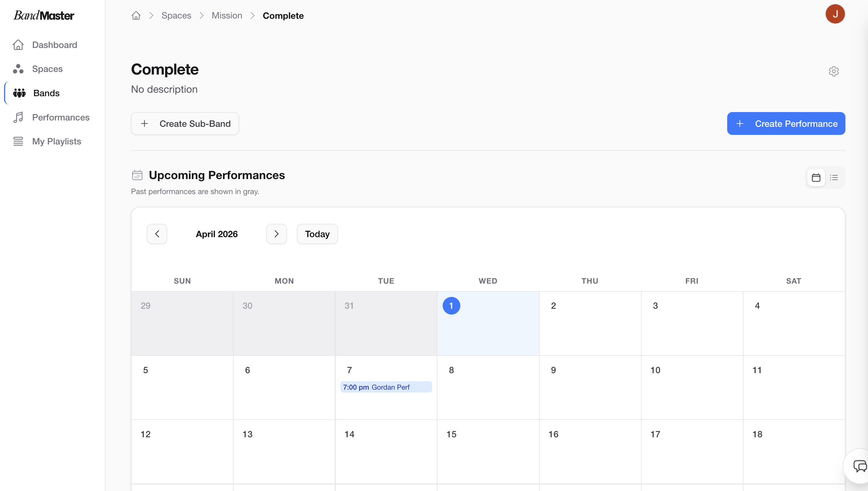Viewport: 868px width, 491px height.
Task: Go to next month
Action: (276, 234)
